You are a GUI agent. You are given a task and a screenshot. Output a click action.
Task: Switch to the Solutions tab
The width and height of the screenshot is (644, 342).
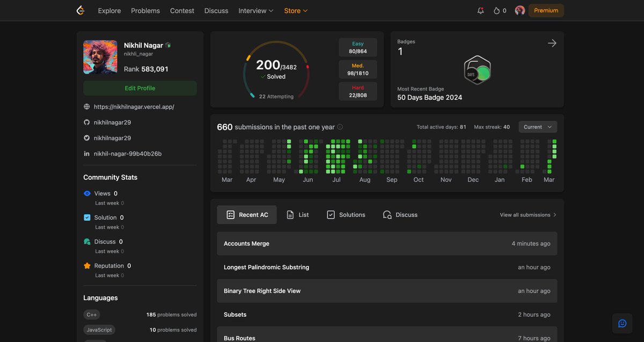coord(346,214)
